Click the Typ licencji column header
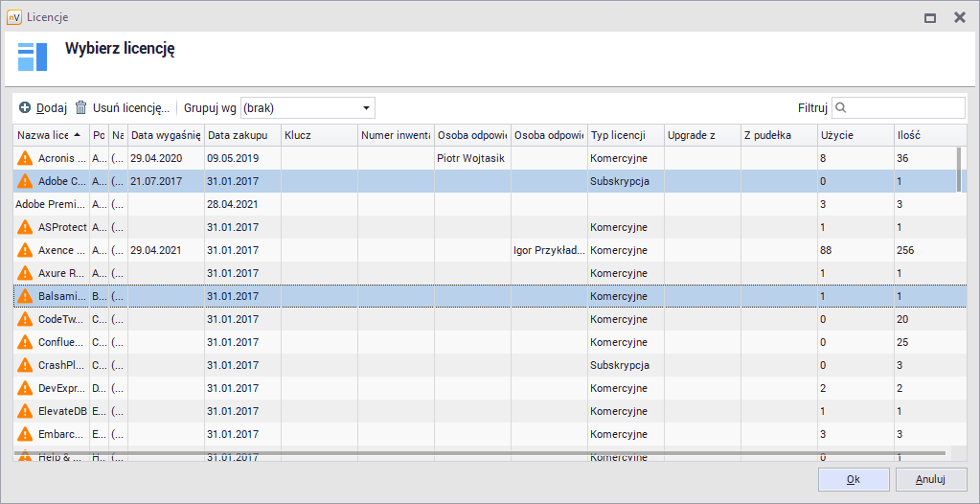The height and width of the screenshot is (504, 980). [x=618, y=135]
